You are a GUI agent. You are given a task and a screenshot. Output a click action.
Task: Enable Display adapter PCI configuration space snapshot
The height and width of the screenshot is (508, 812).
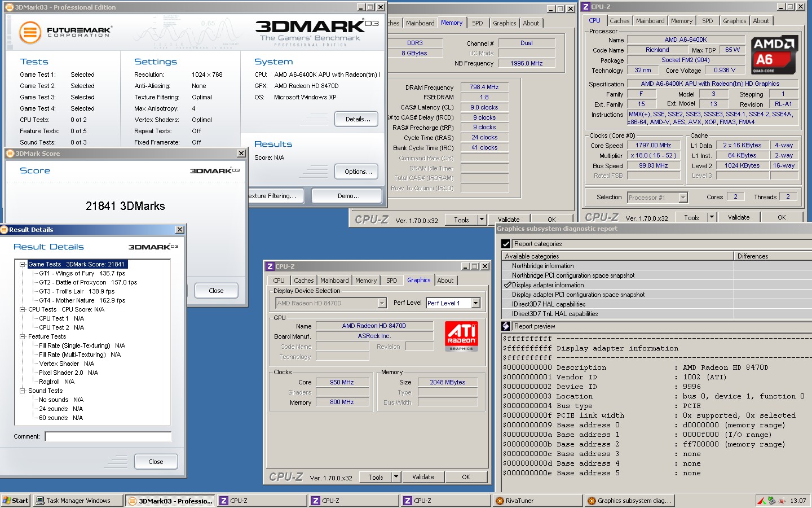(617, 295)
